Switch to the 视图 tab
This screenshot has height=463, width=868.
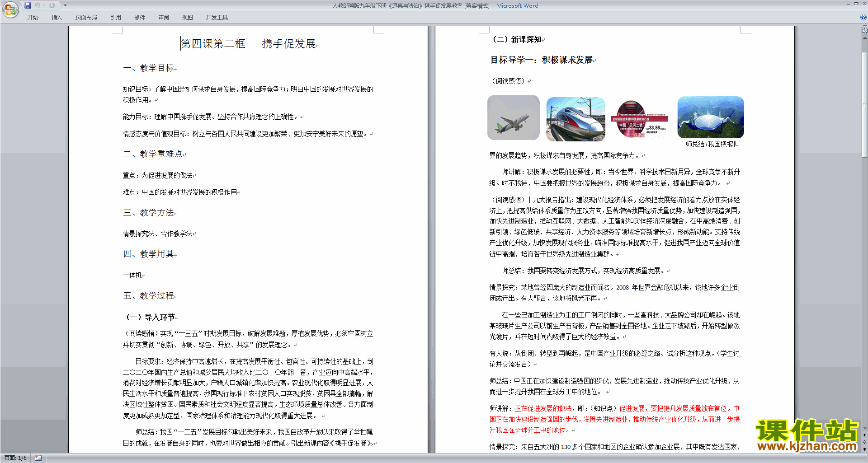[188, 18]
